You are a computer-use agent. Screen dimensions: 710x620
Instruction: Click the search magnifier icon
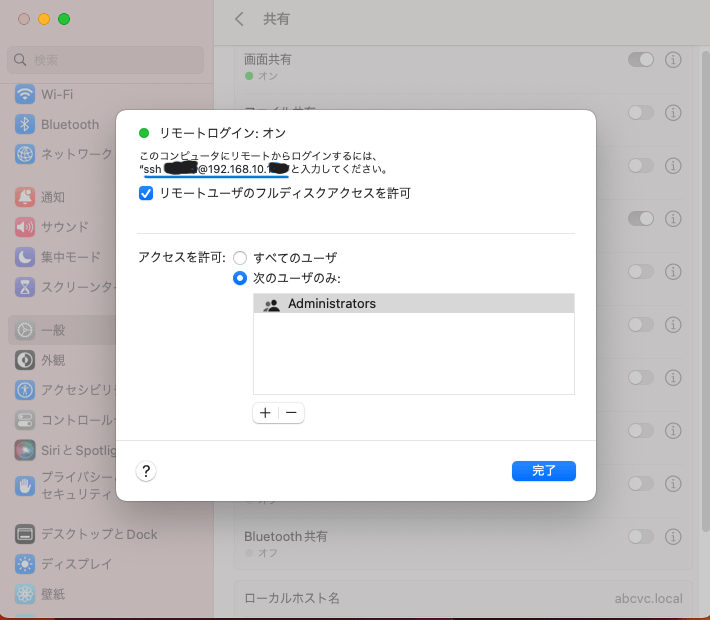(20, 60)
